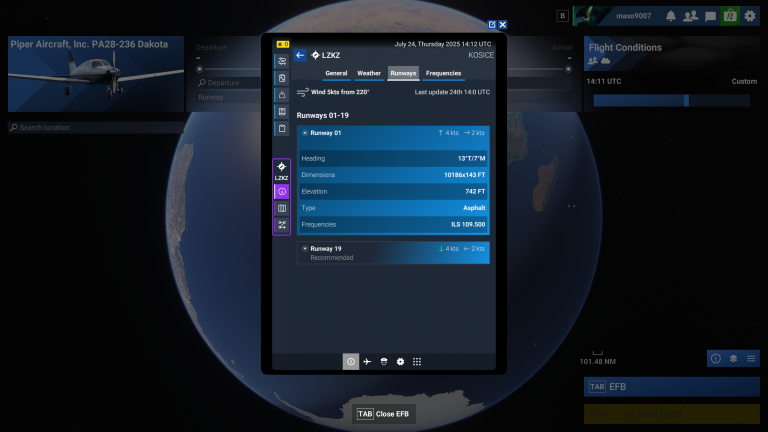Open the friends group icon in top bar
The height and width of the screenshot is (432, 768).
click(x=691, y=16)
